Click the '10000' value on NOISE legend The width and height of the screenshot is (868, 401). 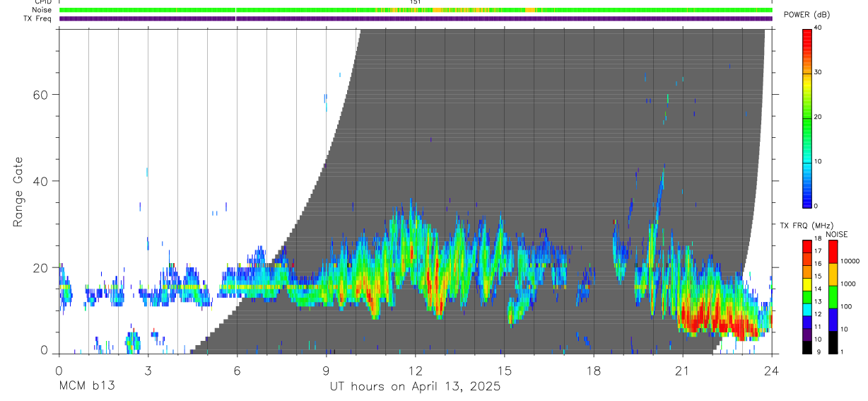point(850,261)
